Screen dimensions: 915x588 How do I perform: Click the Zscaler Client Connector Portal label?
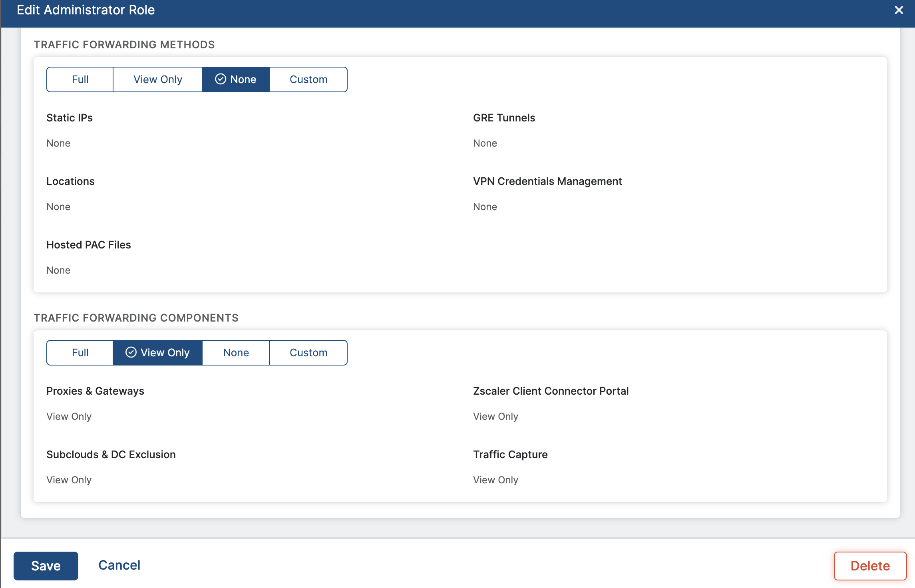[551, 391]
